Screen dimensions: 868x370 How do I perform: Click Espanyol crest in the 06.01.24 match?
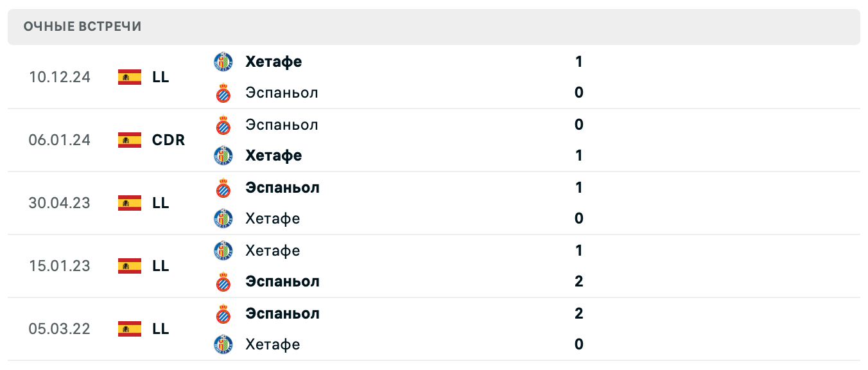(x=223, y=125)
